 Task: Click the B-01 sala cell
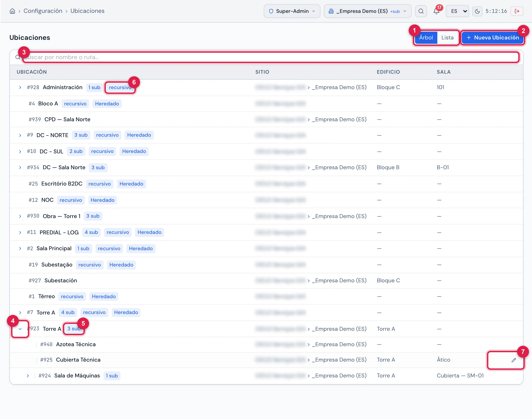[x=443, y=167]
